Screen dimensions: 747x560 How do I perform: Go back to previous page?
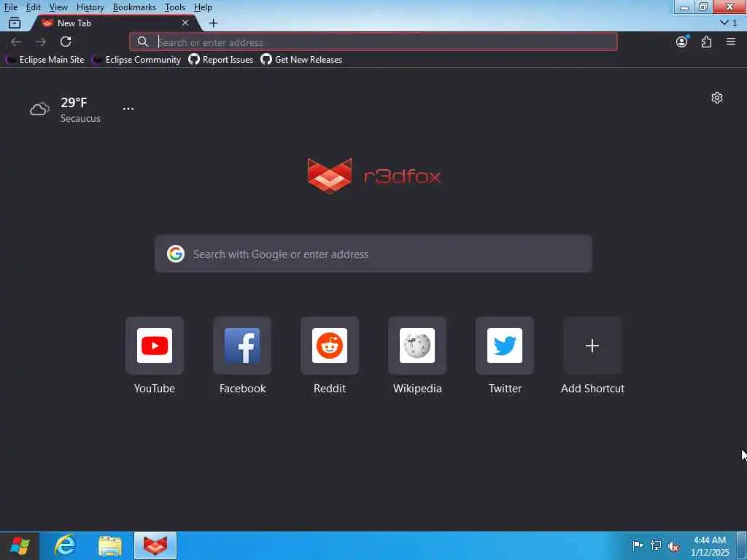[16, 42]
